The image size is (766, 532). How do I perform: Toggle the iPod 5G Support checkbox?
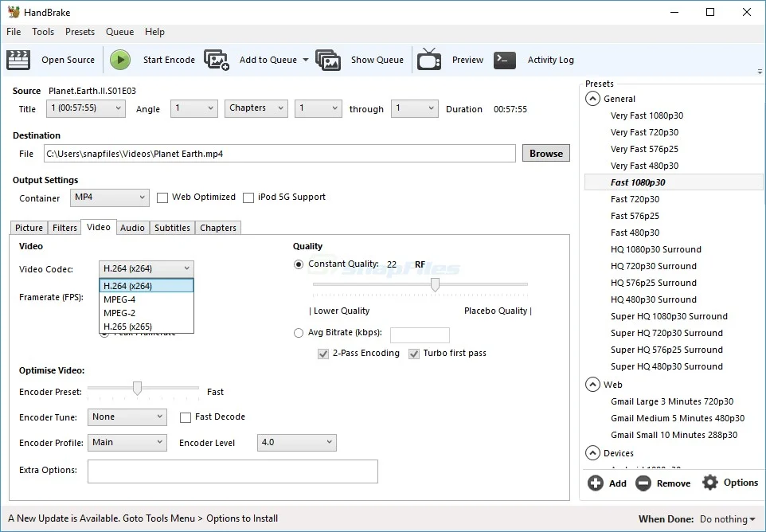(248, 198)
